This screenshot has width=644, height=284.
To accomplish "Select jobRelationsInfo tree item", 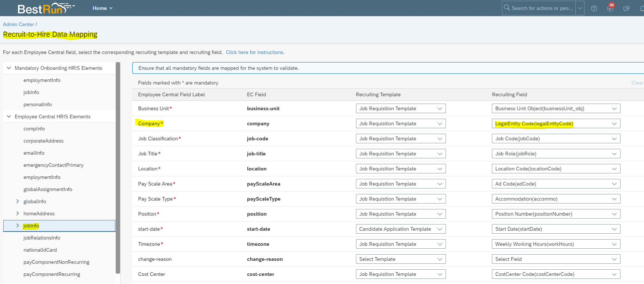I will [42, 238].
